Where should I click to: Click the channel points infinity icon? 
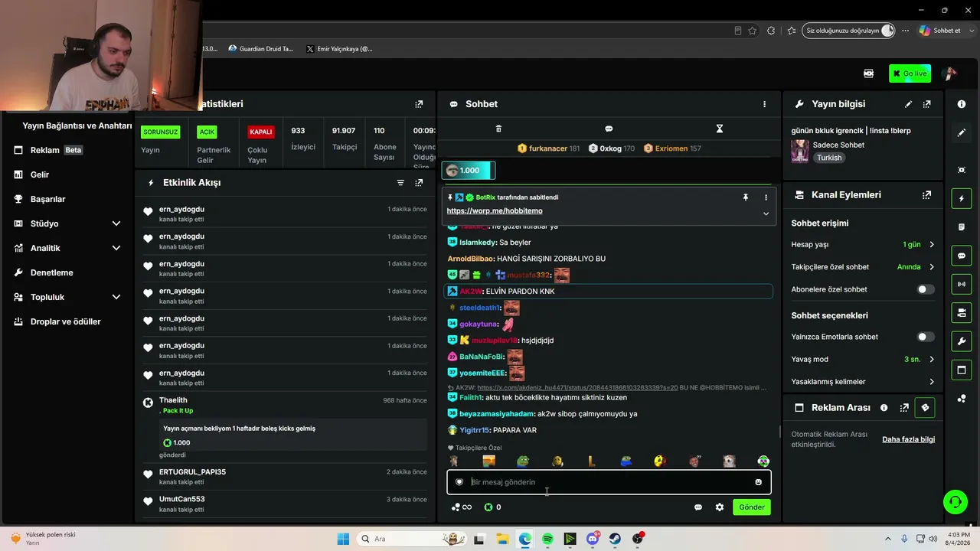click(462, 507)
